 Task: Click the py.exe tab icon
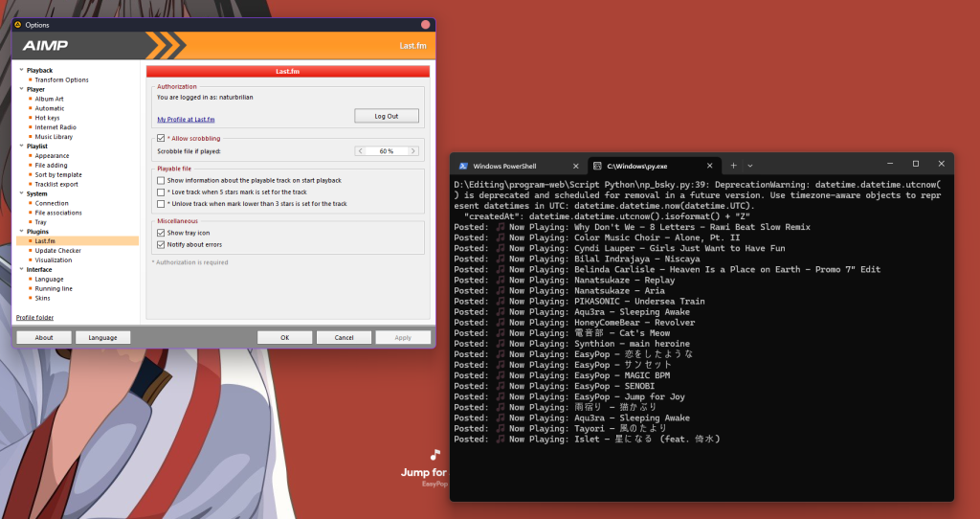tap(596, 165)
